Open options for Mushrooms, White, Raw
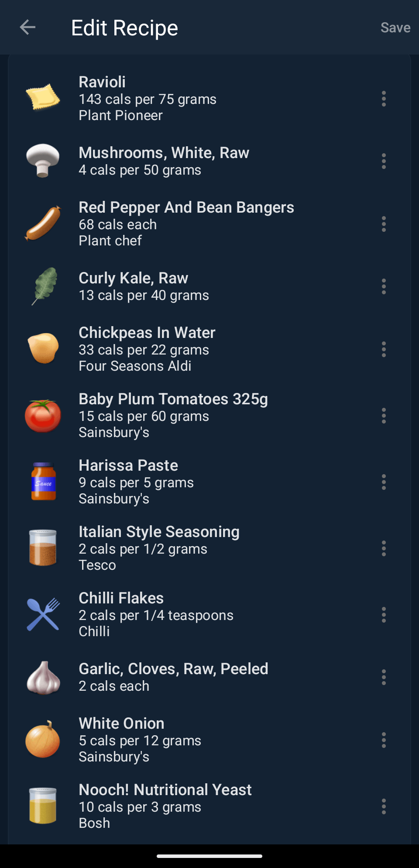The image size is (419, 868). pyautogui.click(x=384, y=161)
